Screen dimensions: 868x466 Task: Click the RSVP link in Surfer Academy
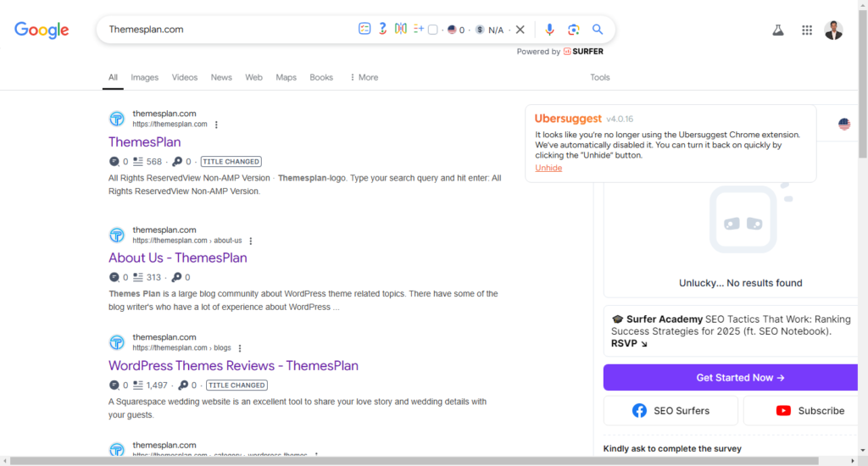tap(629, 344)
